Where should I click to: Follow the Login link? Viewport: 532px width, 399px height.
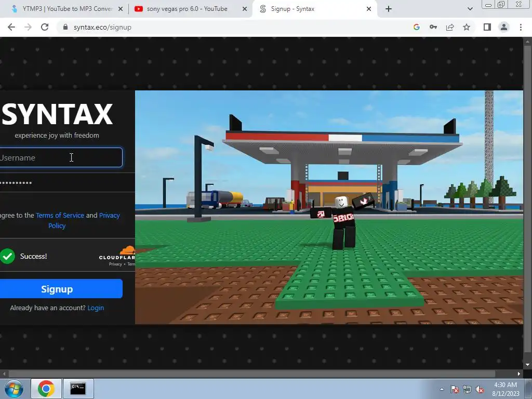[x=96, y=308]
